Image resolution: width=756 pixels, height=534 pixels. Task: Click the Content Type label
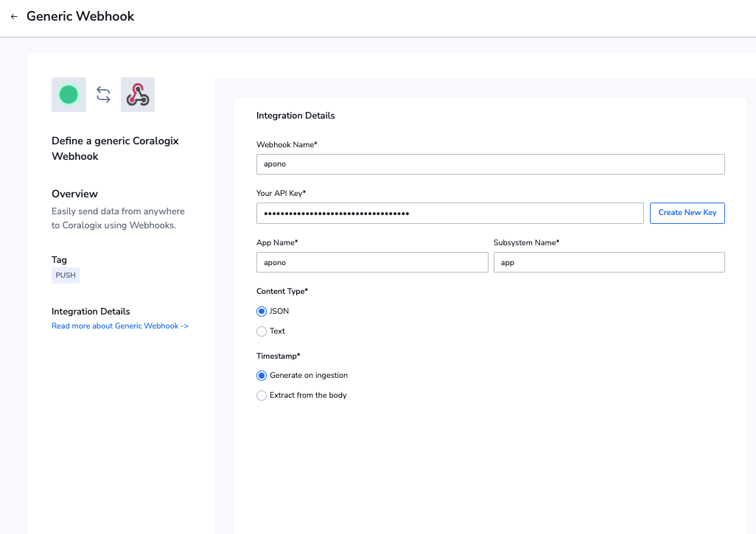coord(282,291)
